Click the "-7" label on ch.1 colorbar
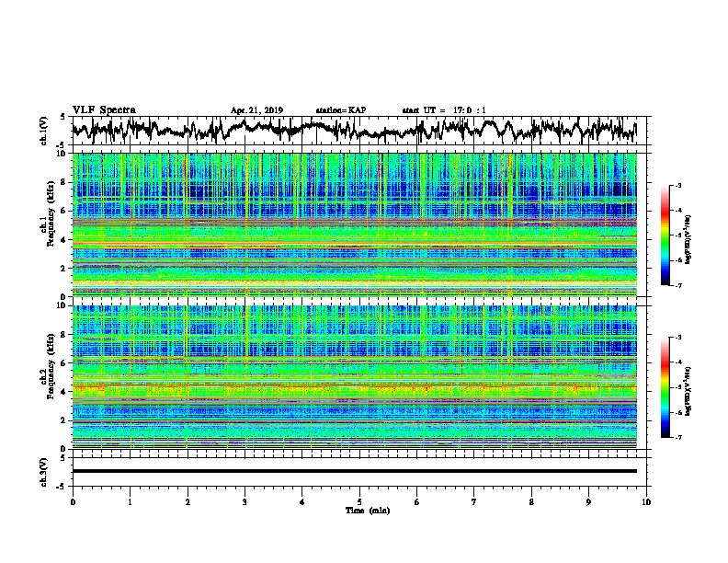 pos(677,285)
